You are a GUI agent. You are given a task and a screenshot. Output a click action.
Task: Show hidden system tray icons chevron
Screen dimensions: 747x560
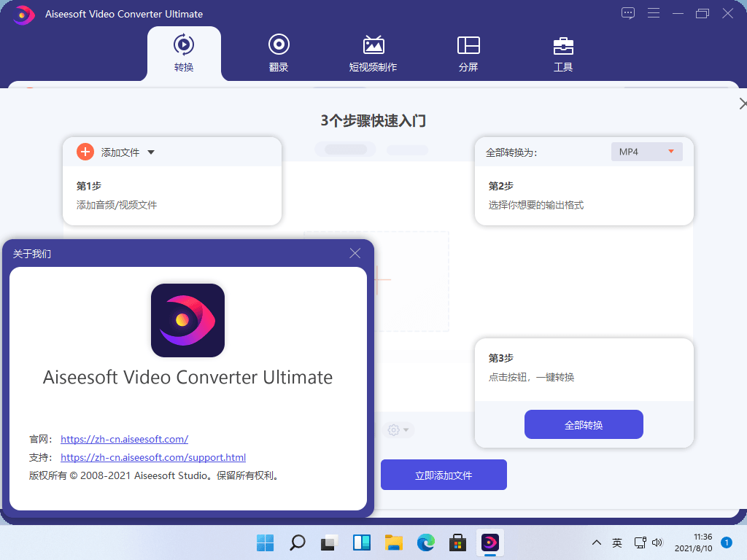(597, 542)
